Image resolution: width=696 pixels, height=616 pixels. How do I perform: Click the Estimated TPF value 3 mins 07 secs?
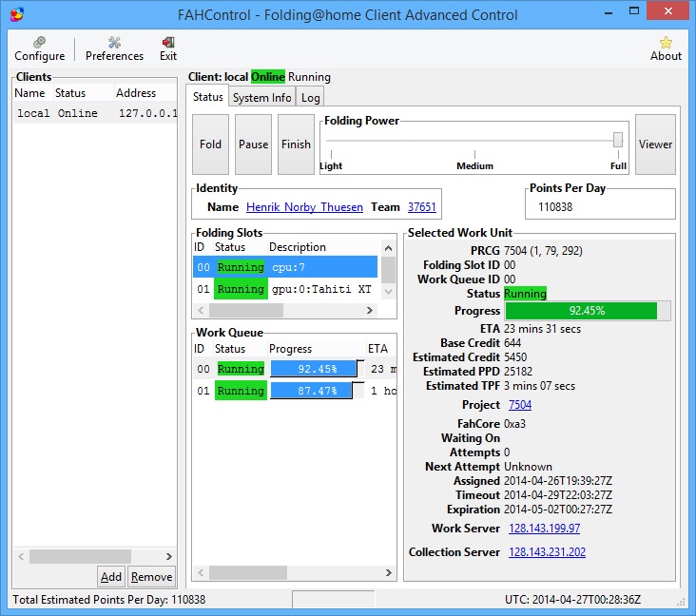pyautogui.click(x=539, y=386)
